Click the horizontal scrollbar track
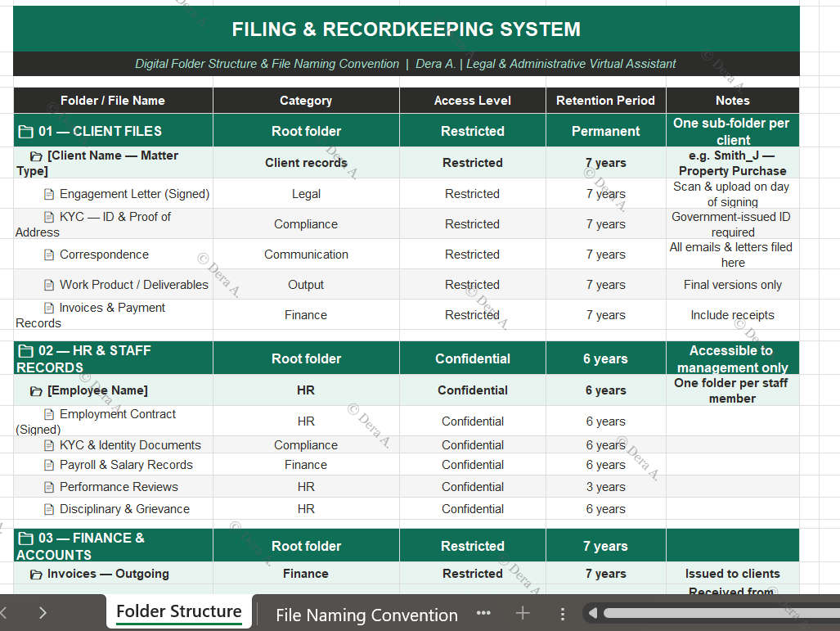 (x=721, y=613)
